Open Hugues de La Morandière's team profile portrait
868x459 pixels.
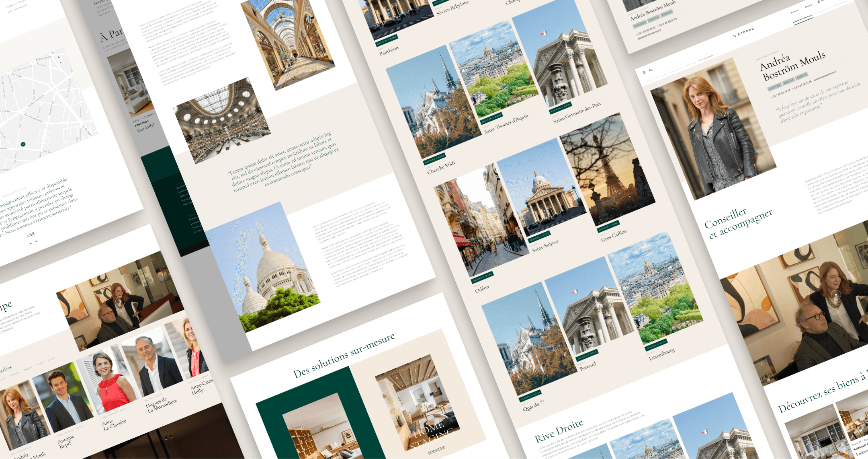click(x=152, y=362)
